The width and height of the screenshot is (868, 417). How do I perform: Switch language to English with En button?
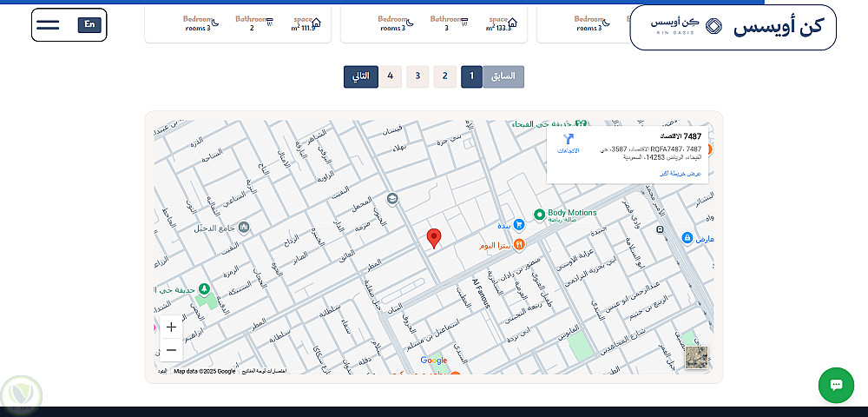tap(89, 25)
